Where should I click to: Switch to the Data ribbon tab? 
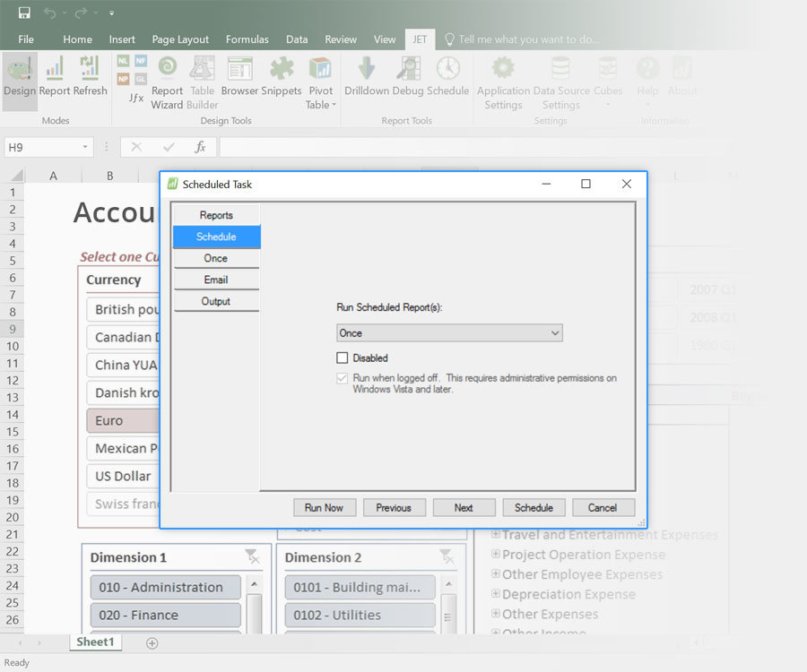[x=297, y=39]
